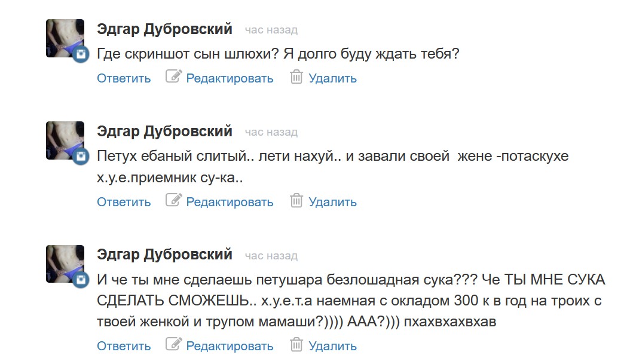Click the "Удалить" text link on the second comment
This screenshot has width=630, height=364.
(x=332, y=202)
